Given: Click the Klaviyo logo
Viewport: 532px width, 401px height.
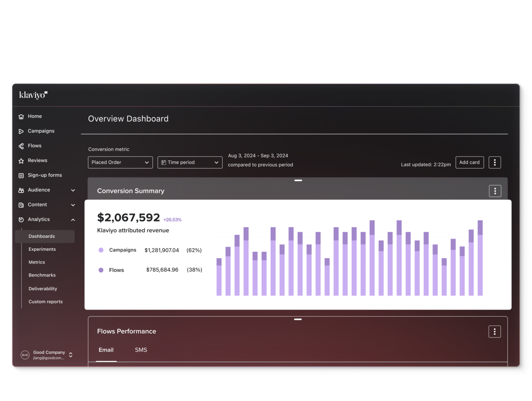Looking at the screenshot, I should [33, 95].
